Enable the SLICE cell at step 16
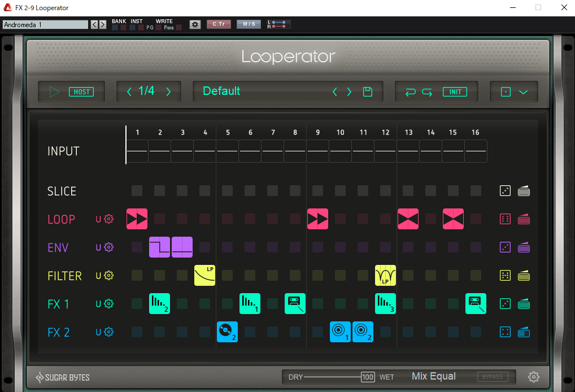The height and width of the screenshot is (392, 575). (476, 191)
